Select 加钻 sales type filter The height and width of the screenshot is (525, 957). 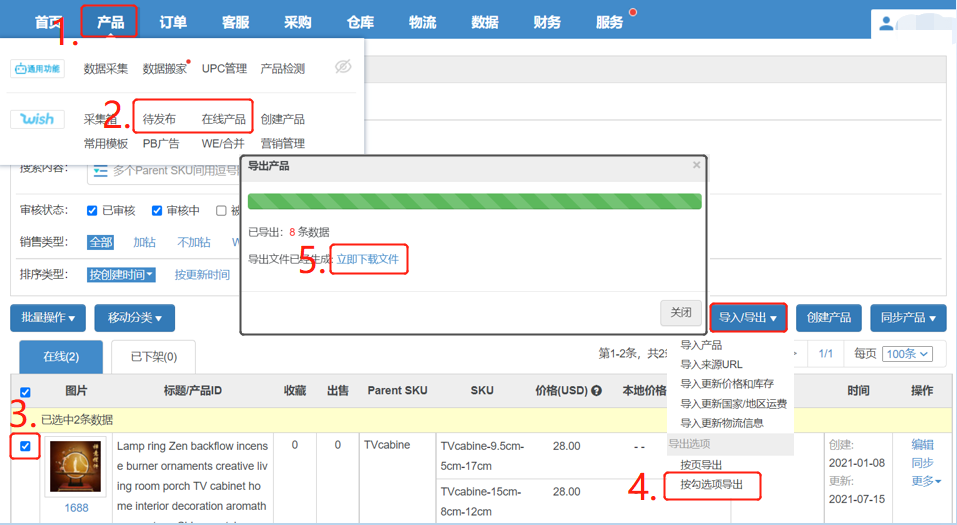(145, 242)
